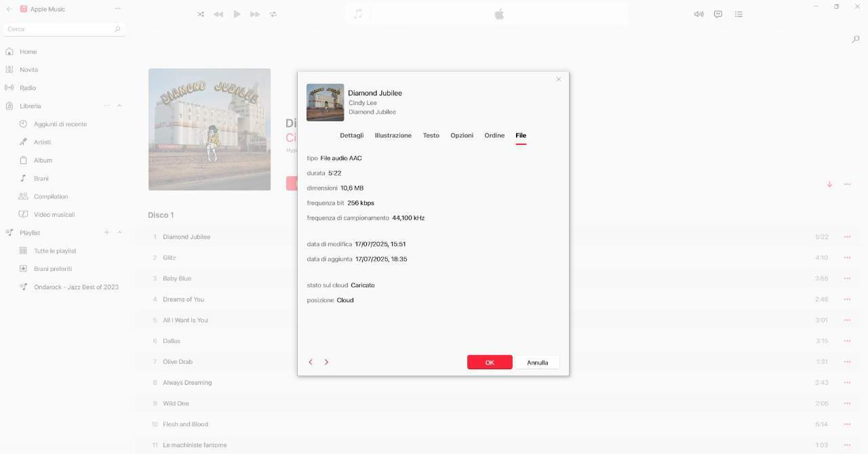Cancel with the Annulla button
The height and width of the screenshot is (454, 868).
pos(538,363)
